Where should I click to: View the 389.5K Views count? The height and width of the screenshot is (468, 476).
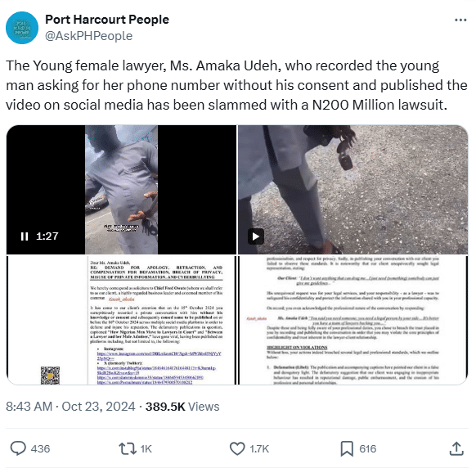point(182,407)
